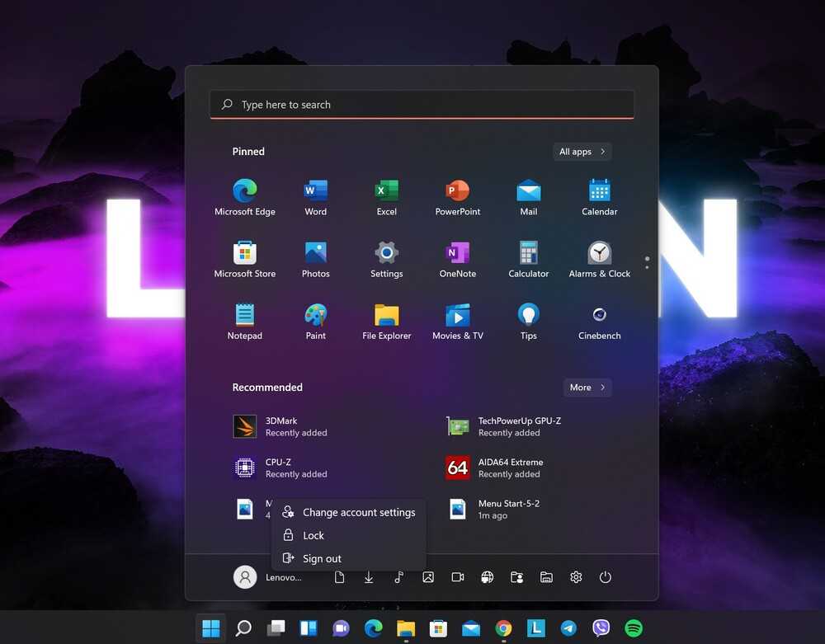825x644 pixels.
Task: Expand the All apps list
Action: pos(582,152)
